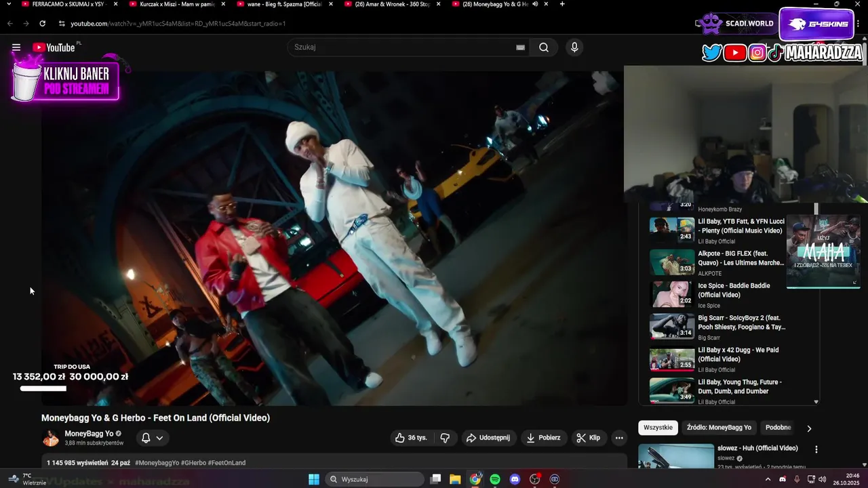Viewport: 868px width, 488px height.
Task: Go back with the browser back arrow
Action: (x=10, y=24)
